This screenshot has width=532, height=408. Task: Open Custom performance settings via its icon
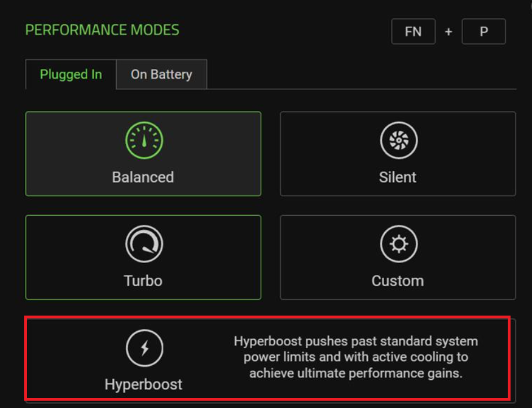pyautogui.click(x=398, y=243)
